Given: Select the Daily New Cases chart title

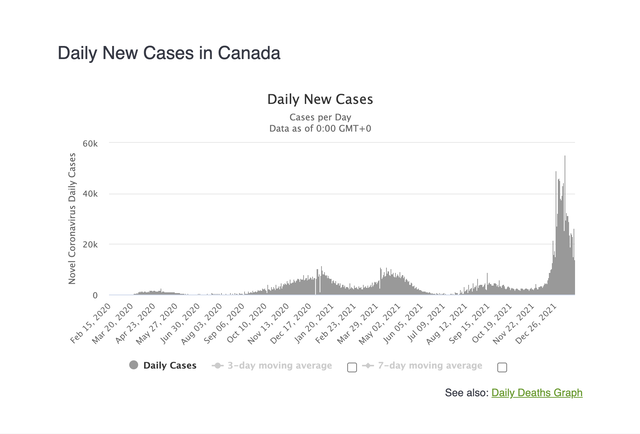Looking at the screenshot, I should [320, 100].
